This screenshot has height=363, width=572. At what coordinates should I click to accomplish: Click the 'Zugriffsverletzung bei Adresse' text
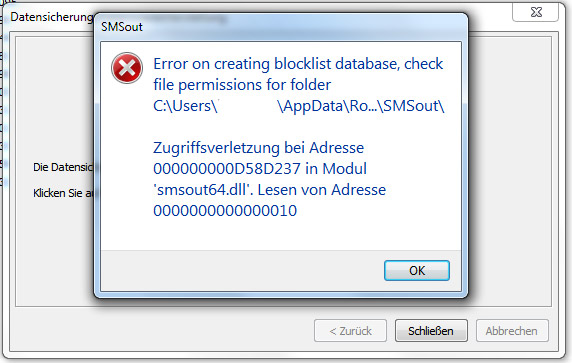pos(258,148)
